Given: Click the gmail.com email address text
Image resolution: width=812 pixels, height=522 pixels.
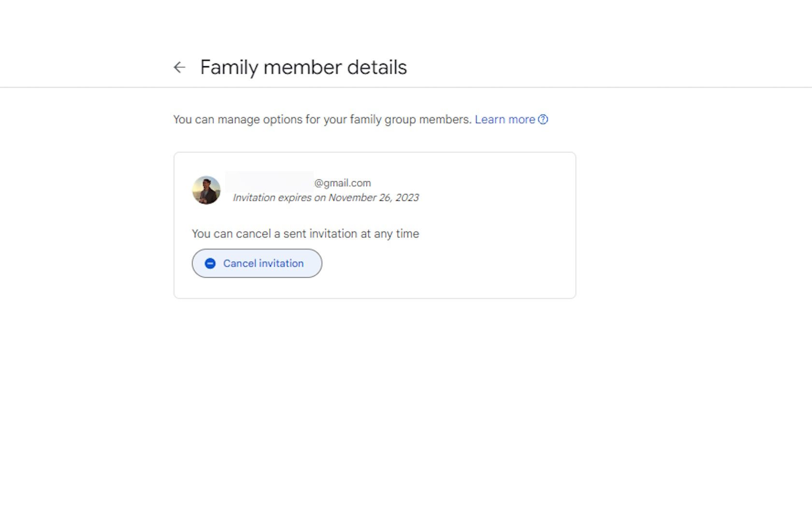Looking at the screenshot, I should pos(342,183).
